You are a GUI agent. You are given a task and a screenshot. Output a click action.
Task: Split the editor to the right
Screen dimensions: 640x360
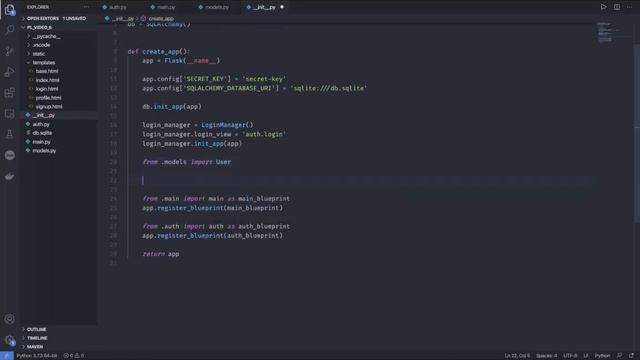pyautogui.click(x=617, y=7)
